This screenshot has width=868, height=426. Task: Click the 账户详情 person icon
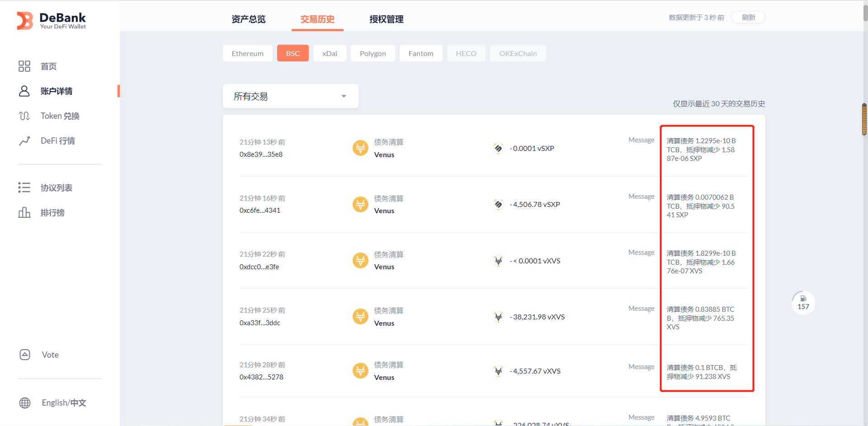click(24, 91)
